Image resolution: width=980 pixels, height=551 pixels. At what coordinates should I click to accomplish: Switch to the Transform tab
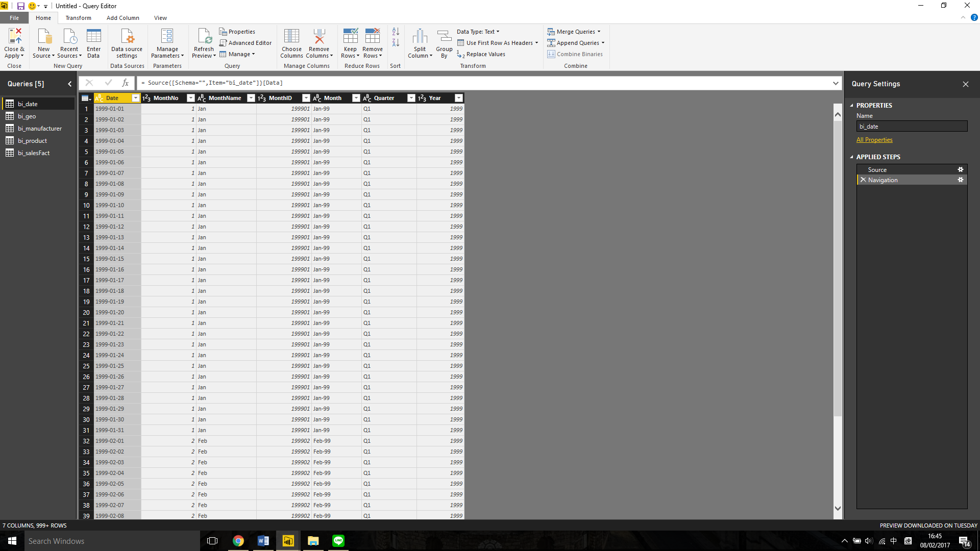(x=78, y=18)
